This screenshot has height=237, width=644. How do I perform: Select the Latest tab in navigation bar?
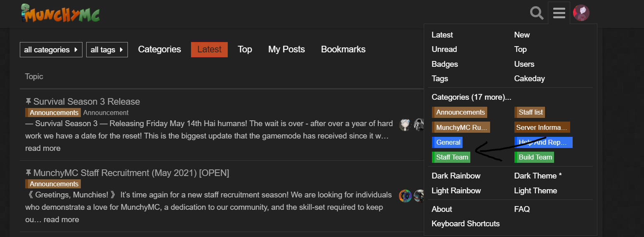(x=209, y=49)
